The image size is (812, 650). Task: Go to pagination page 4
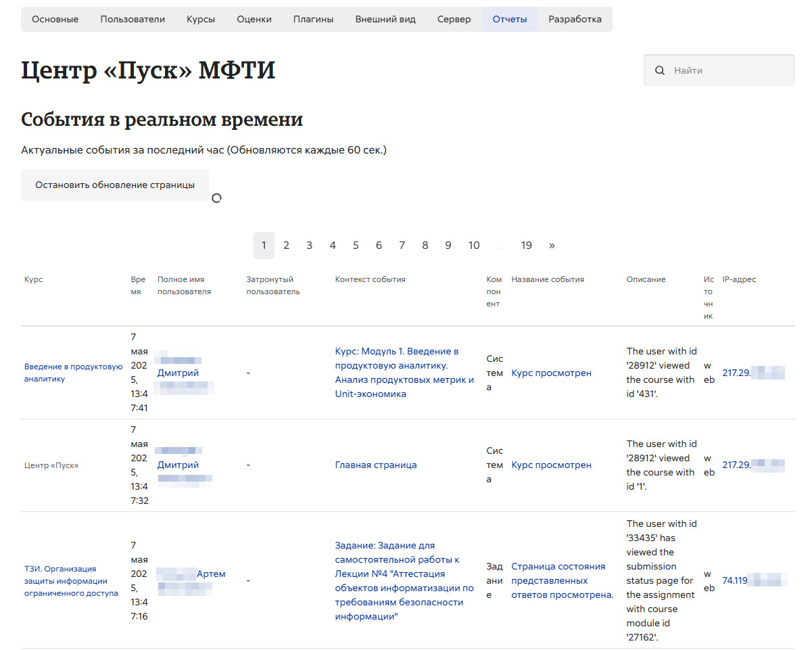click(333, 246)
